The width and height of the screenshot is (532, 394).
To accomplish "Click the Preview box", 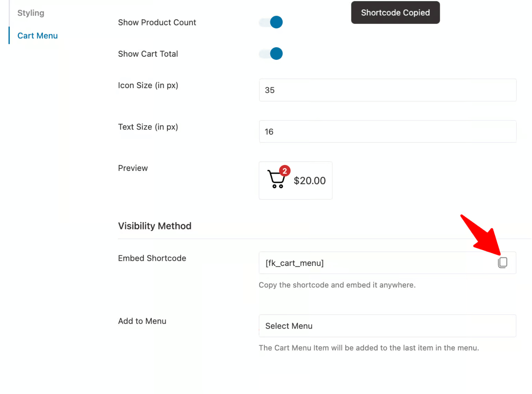I will pos(295,180).
